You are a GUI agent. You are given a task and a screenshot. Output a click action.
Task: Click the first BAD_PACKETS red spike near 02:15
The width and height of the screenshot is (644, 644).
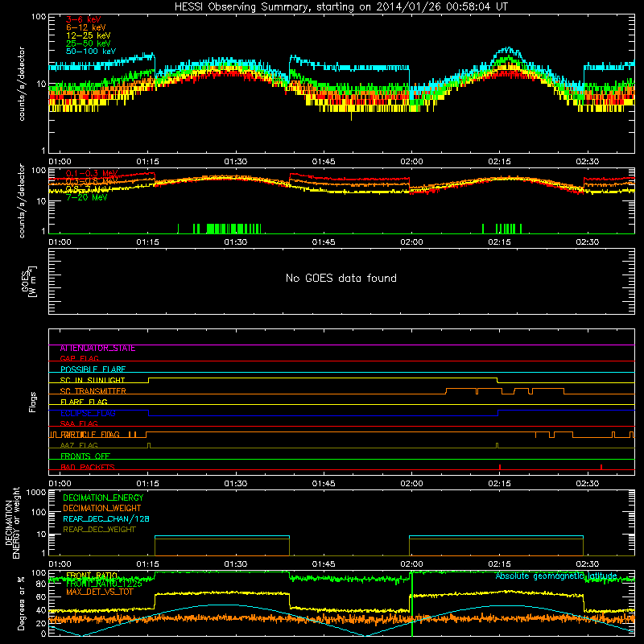click(500, 467)
